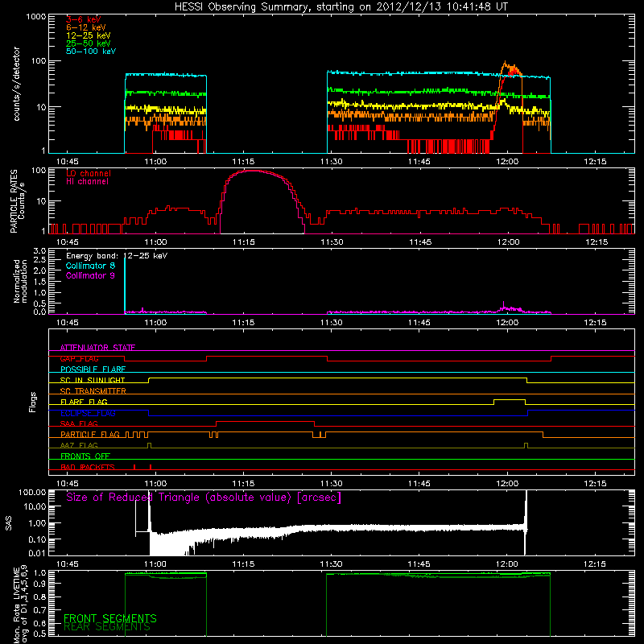
Task: Click the 3.0 tick on the modulation axis
Action: (x=39, y=251)
